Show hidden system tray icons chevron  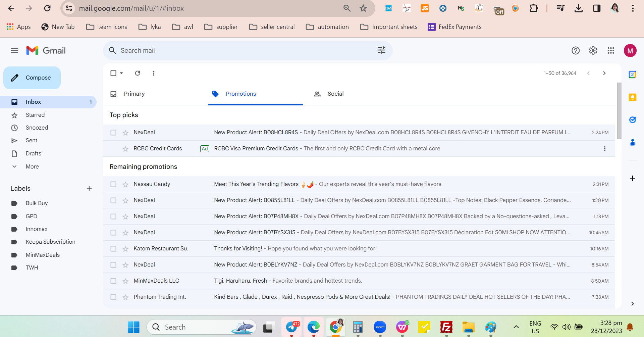516,327
